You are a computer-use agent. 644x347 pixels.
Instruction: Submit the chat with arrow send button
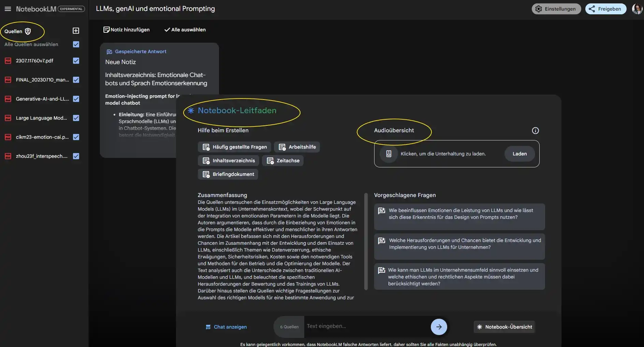(x=439, y=327)
